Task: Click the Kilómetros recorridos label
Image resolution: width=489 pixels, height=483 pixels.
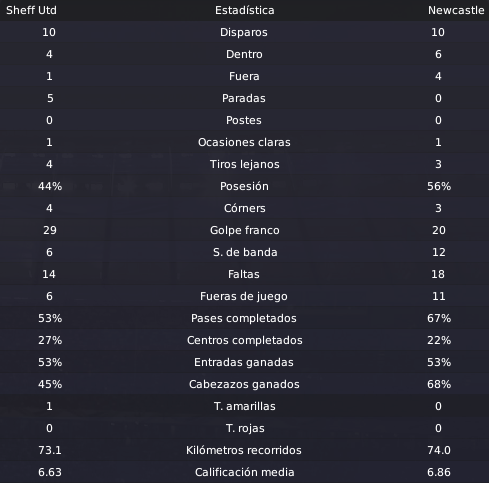Action: pyautogui.click(x=244, y=450)
